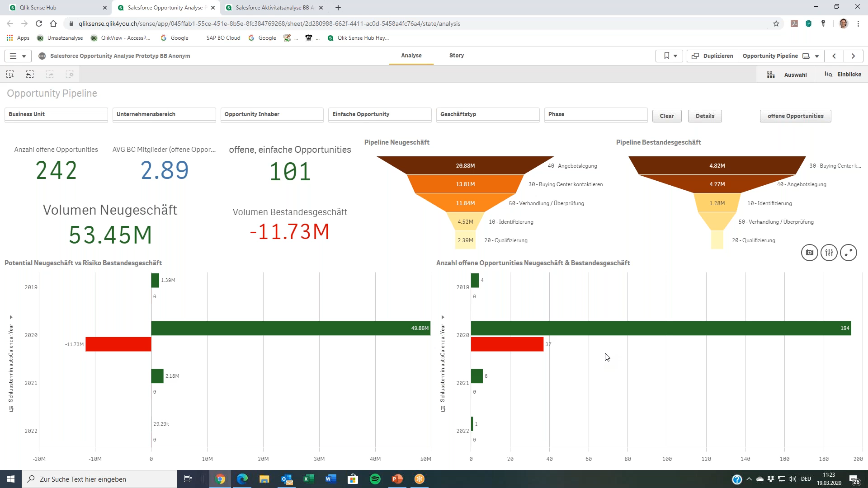This screenshot has width=868, height=488.
Task: Select the 20.88M Angebotslegung funnel segment
Action: tap(465, 166)
